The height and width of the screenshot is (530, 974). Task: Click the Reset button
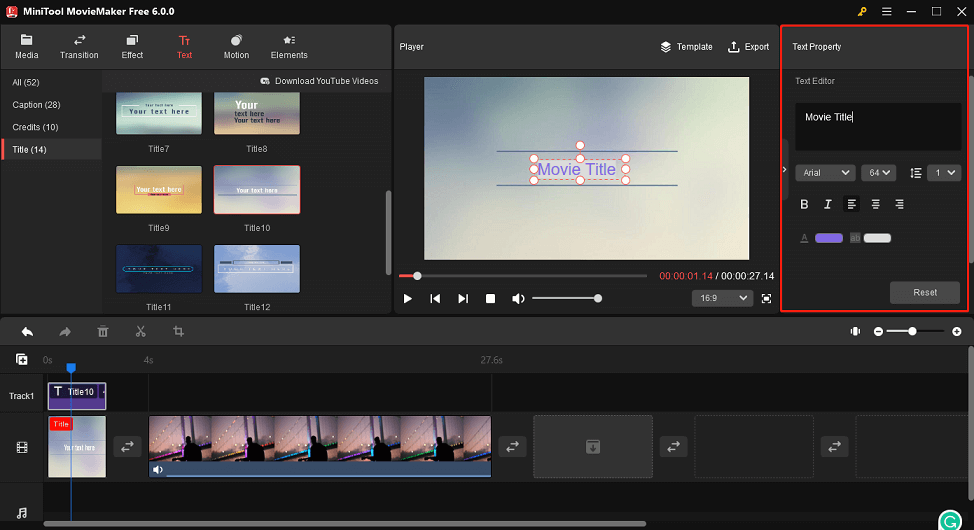tap(924, 292)
